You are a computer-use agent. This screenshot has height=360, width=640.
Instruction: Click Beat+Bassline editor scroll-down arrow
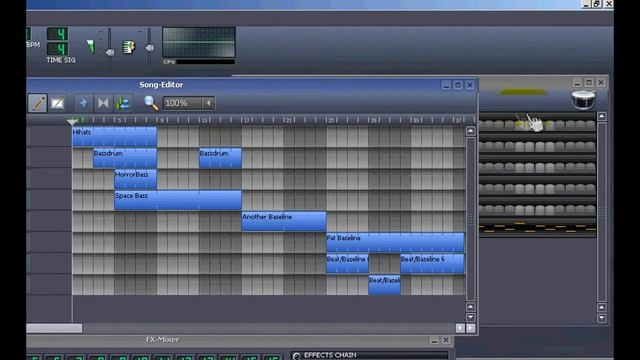[602, 318]
